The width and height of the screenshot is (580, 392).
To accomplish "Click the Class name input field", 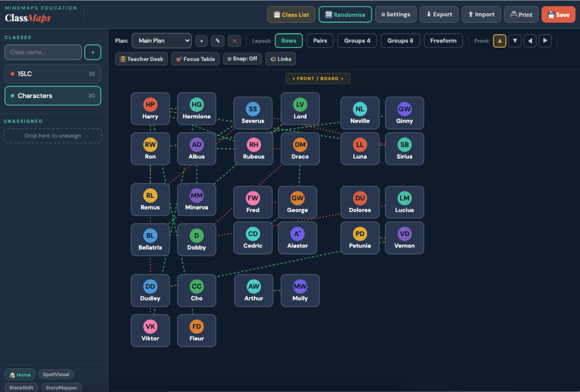I will pos(43,52).
